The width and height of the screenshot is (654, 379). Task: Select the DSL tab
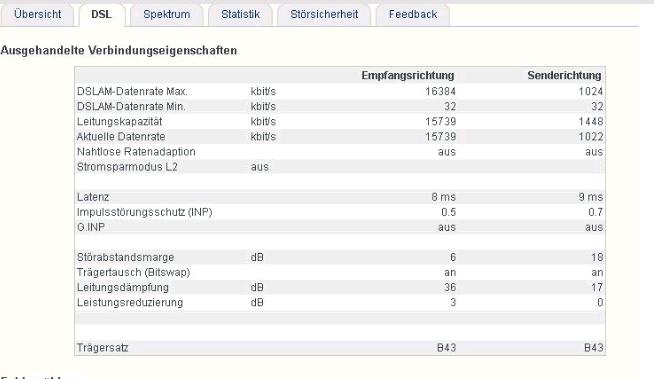[101, 14]
